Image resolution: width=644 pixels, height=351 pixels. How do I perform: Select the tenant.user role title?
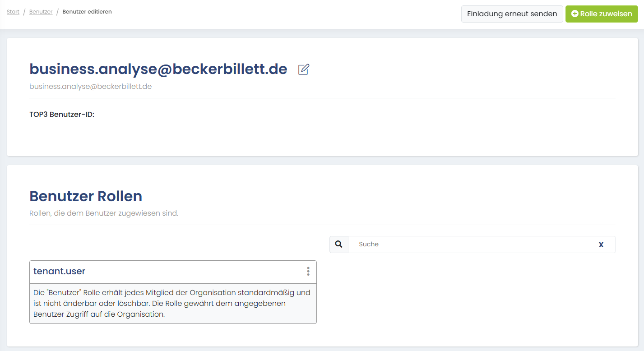coord(59,271)
